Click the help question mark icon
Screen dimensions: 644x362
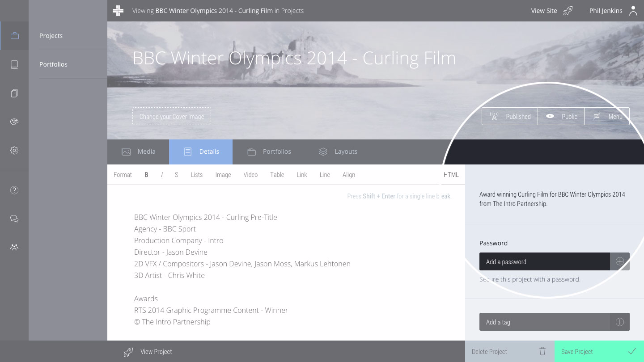click(x=14, y=190)
